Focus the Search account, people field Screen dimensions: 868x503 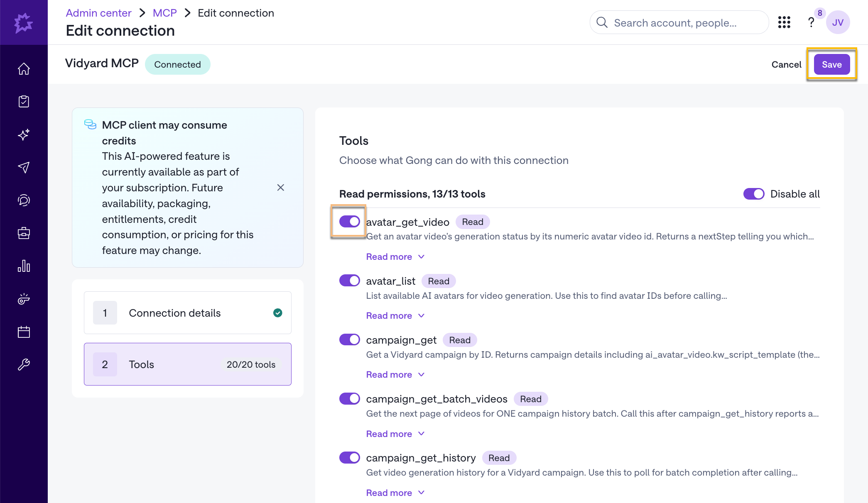(679, 22)
